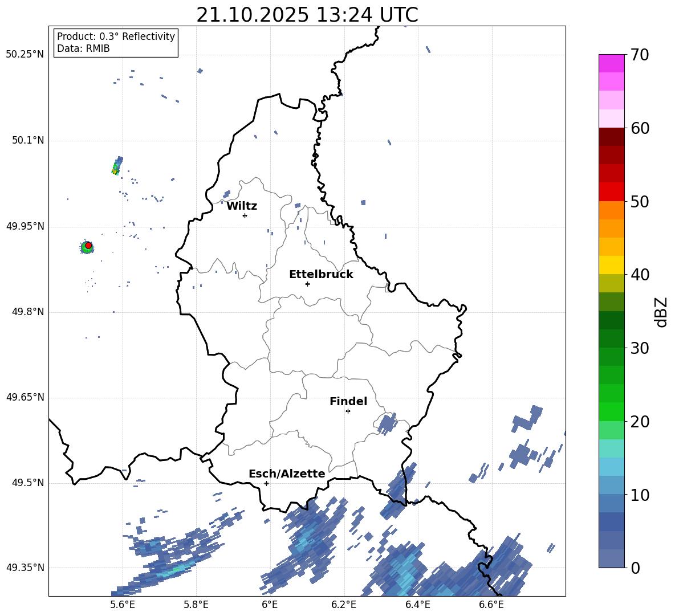This screenshot has height=616, width=675.
Task: Click the "Product: 0.3° Reflectivity" label
Action: coord(116,36)
